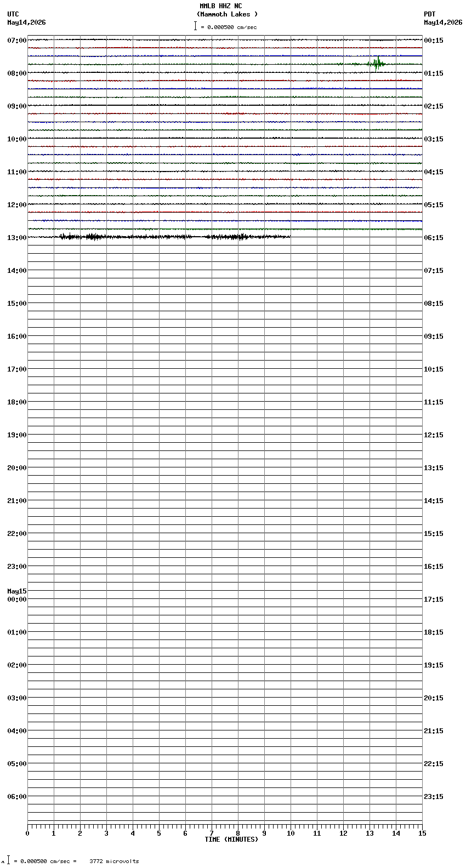
Task: Click the 10:00 UTC row label
Action: 17,139
